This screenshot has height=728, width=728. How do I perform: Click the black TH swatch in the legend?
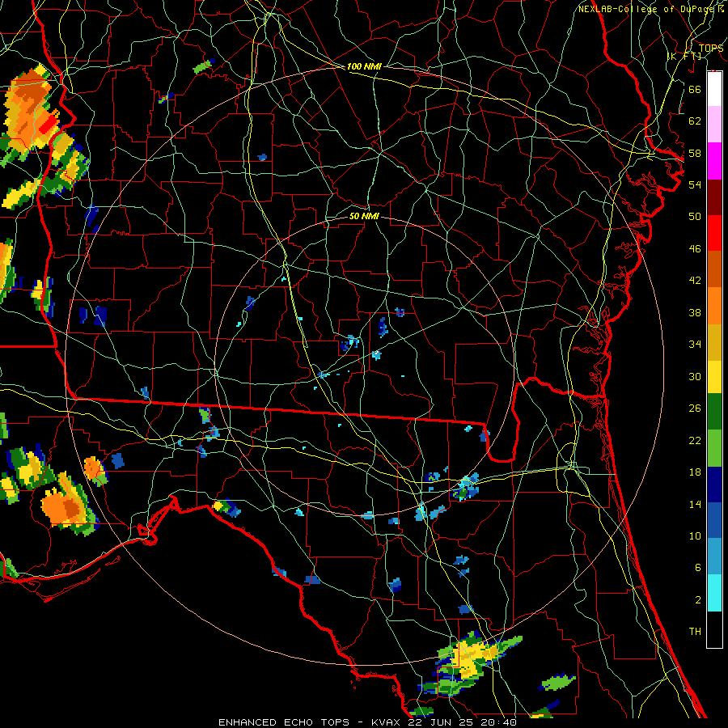pyautogui.click(x=714, y=629)
